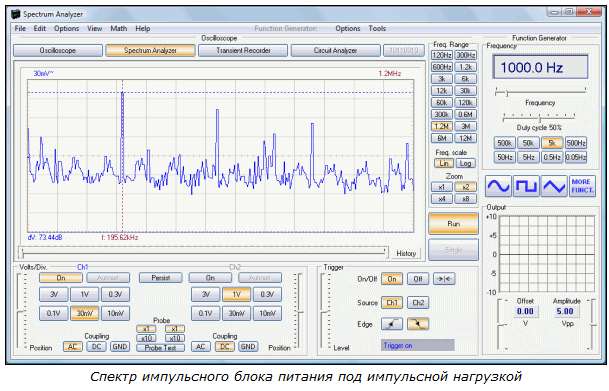
Task: Click the Run button
Action: [453, 224]
